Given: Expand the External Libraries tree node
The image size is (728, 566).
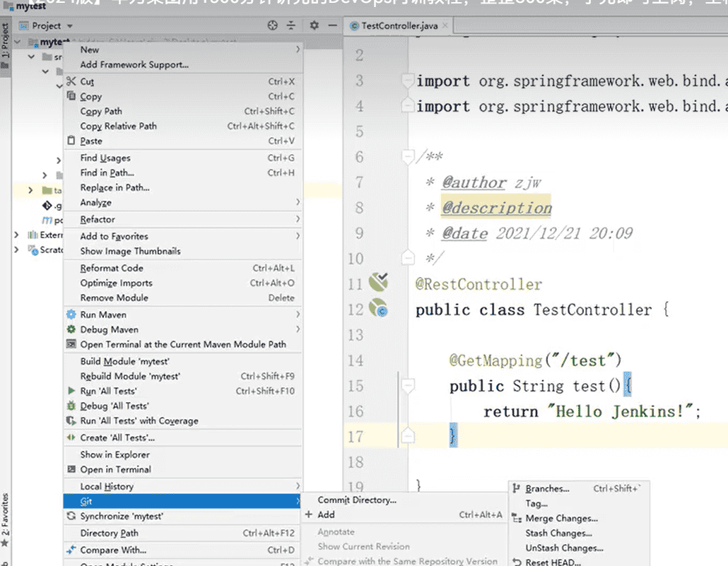Looking at the screenshot, I should (17, 235).
